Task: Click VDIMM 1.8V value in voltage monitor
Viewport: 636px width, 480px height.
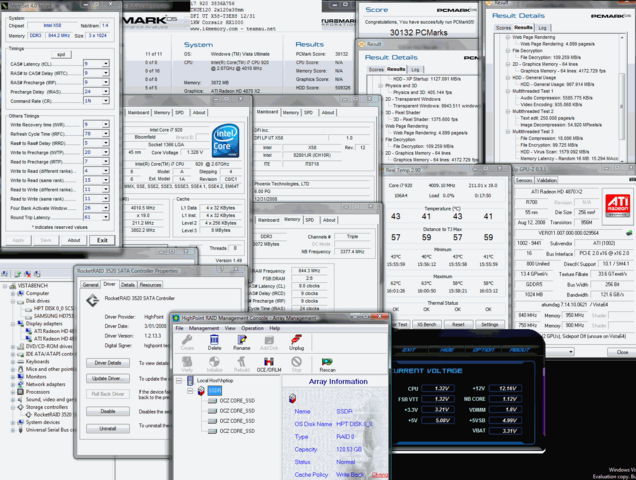Action: click(505, 410)
